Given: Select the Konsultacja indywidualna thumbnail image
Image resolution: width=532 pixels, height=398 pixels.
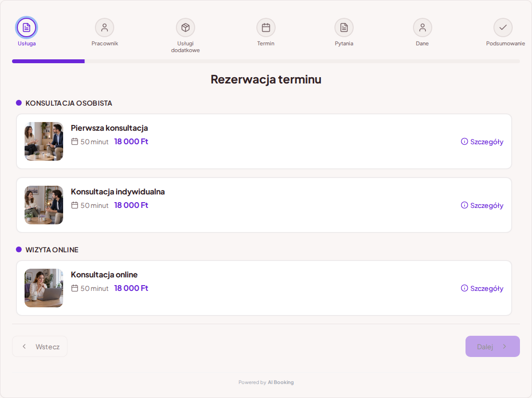Looking at the screenshot, I should point(44,205).
